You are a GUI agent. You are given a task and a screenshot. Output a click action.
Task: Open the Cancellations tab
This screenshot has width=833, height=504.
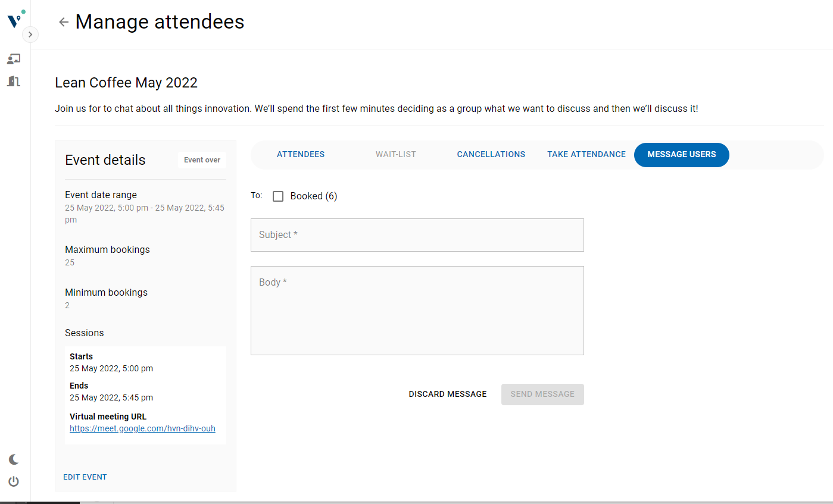pyautogui.click(x=491, y=154)
